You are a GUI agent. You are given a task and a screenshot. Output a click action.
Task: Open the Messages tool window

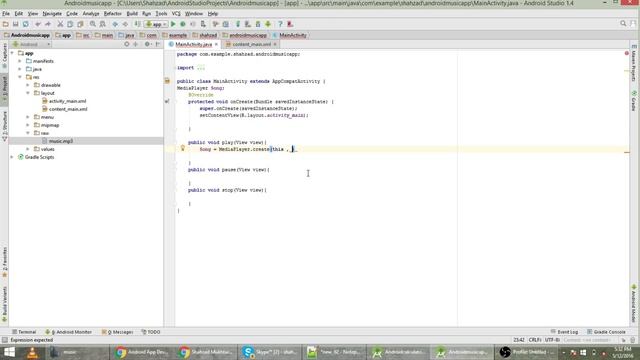point(117,332)
